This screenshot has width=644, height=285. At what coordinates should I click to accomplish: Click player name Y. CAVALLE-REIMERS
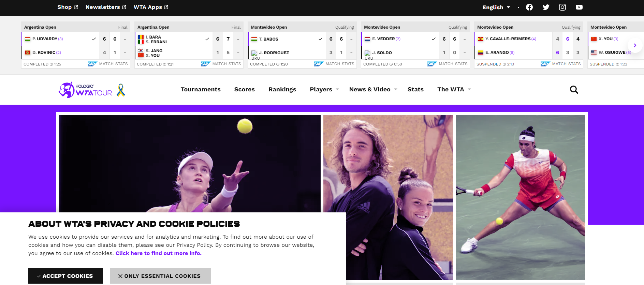coord(508,39)
